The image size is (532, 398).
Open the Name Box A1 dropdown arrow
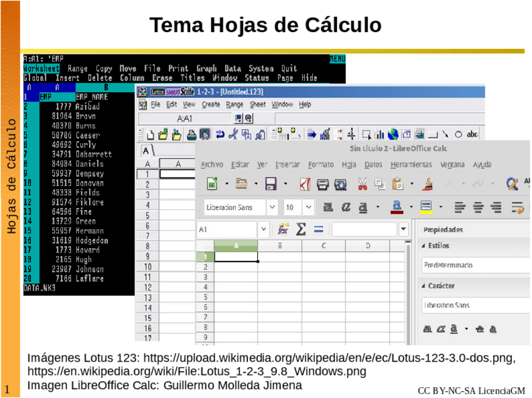[263, 229]
